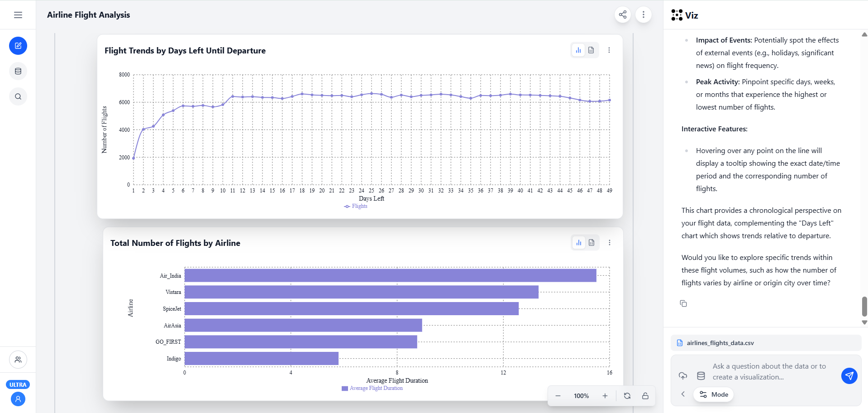The height and width of the screenshot is (413, 868).
Task: Open the Flight Trends chart options menu
Action: point(609,50)
